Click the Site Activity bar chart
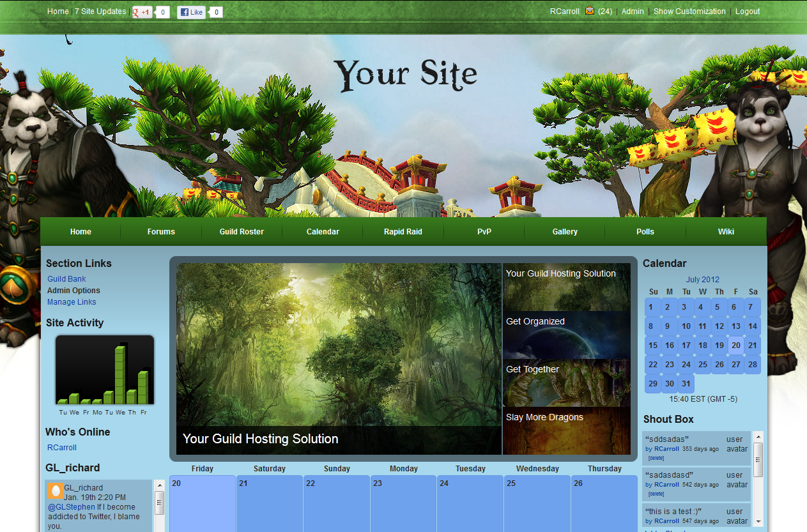This screenshot has height=532, width=807. pyautogui.click(x=105, y=370)
